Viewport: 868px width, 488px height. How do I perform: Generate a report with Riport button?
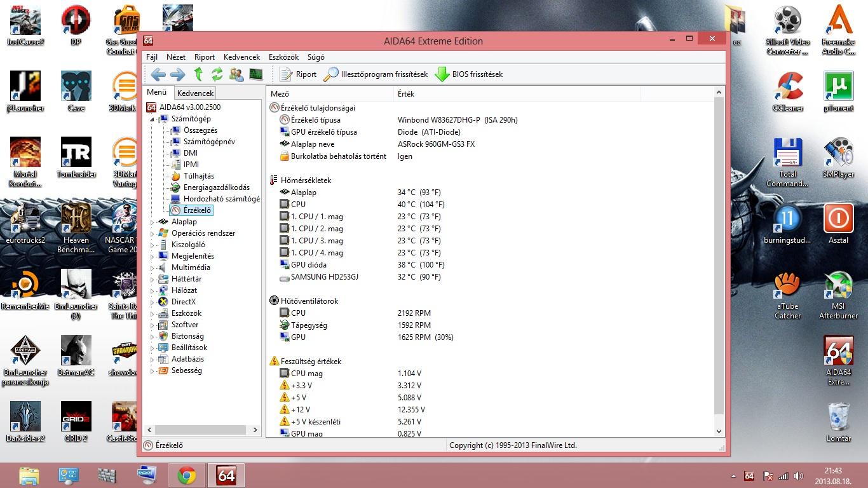point(297,74)
